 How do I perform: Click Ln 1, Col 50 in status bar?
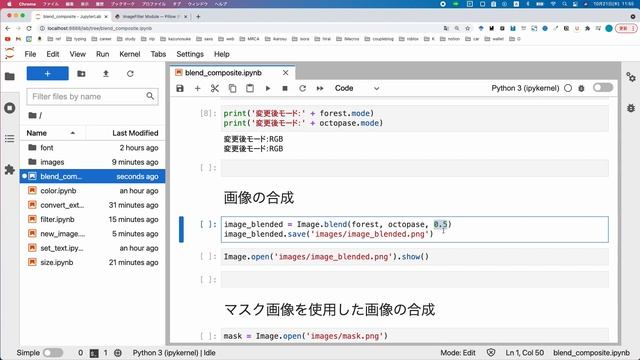coord(524,353)
